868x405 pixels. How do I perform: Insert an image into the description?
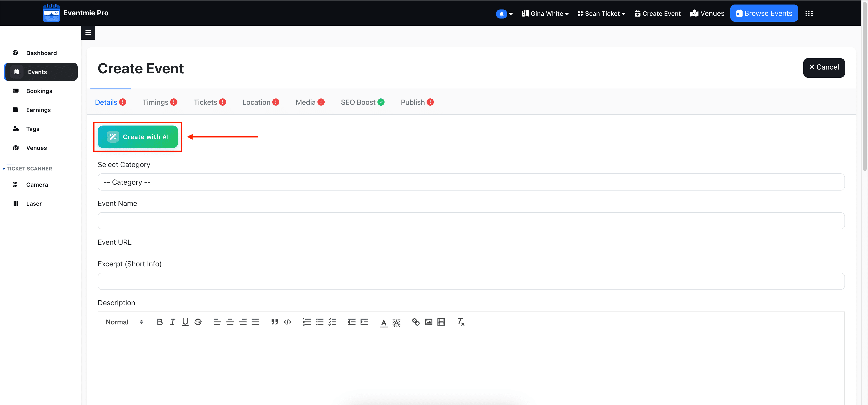coord(428,322)
